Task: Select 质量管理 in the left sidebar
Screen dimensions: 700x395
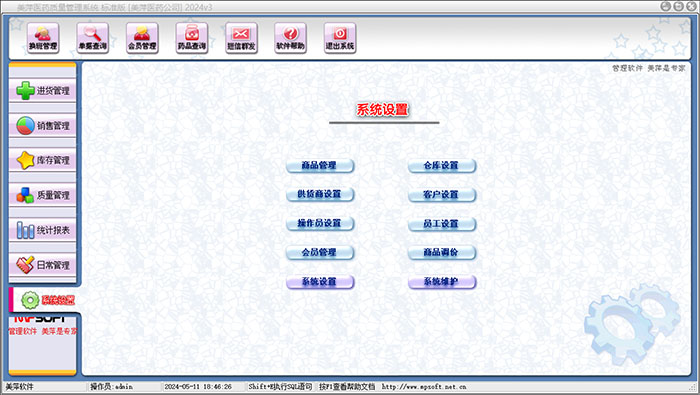Action: (x=42, y=195)
